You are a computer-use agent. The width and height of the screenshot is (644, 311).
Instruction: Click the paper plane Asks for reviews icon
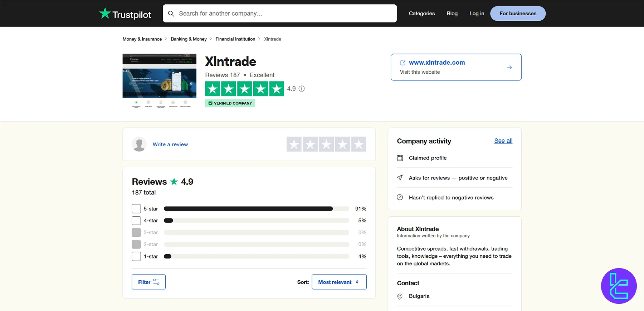400,178
